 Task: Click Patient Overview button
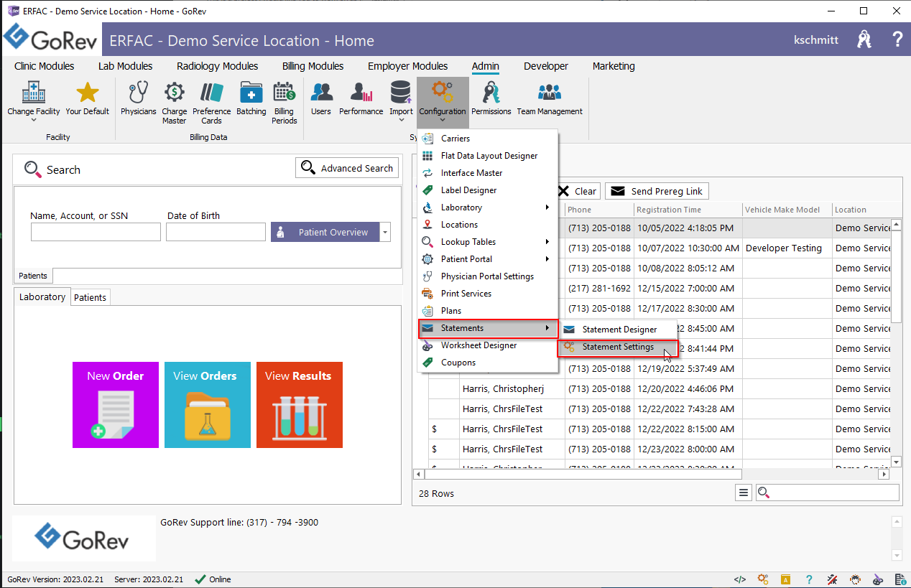325,232
